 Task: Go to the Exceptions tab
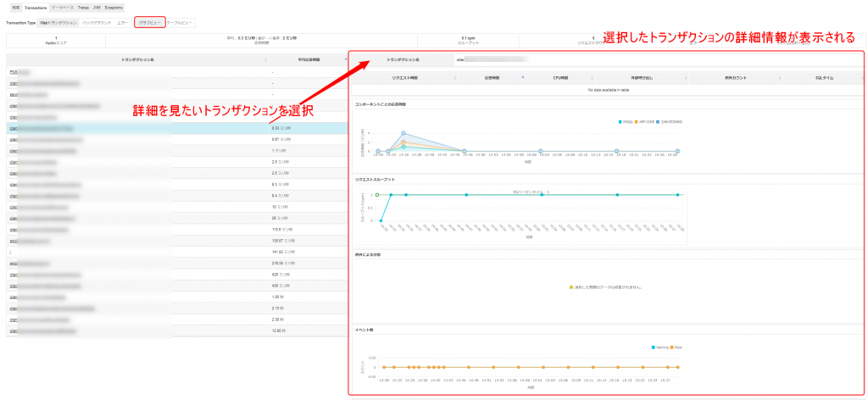coord(114,7)
